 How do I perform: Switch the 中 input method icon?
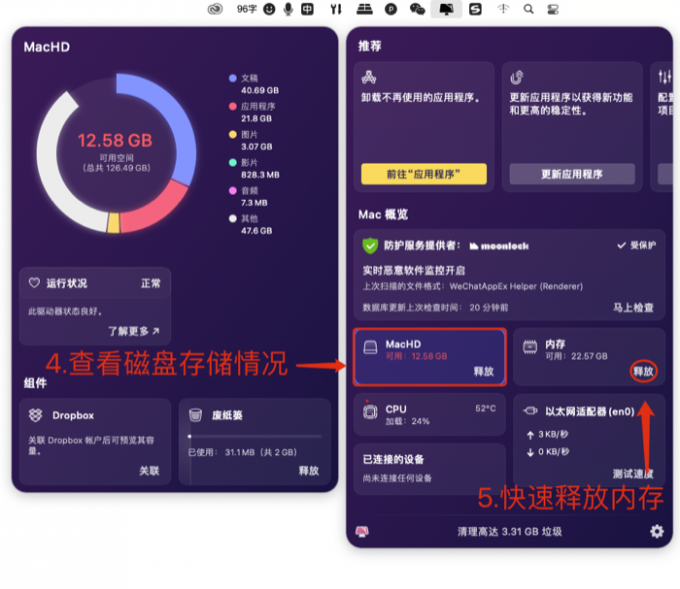click(307, 9)
